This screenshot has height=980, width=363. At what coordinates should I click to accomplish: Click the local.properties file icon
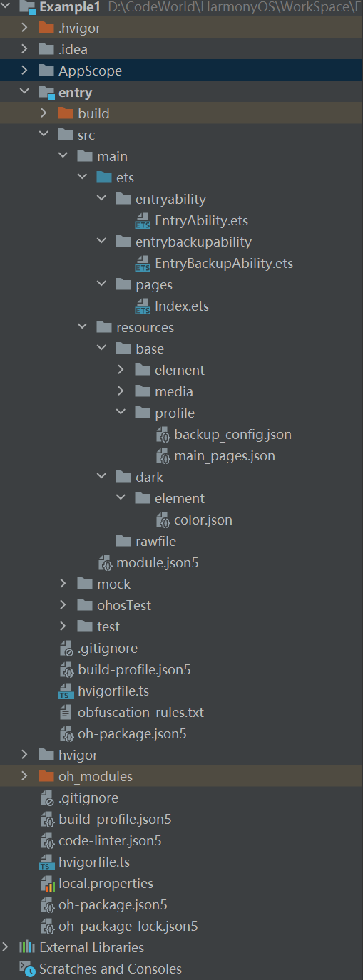[46, 884]
